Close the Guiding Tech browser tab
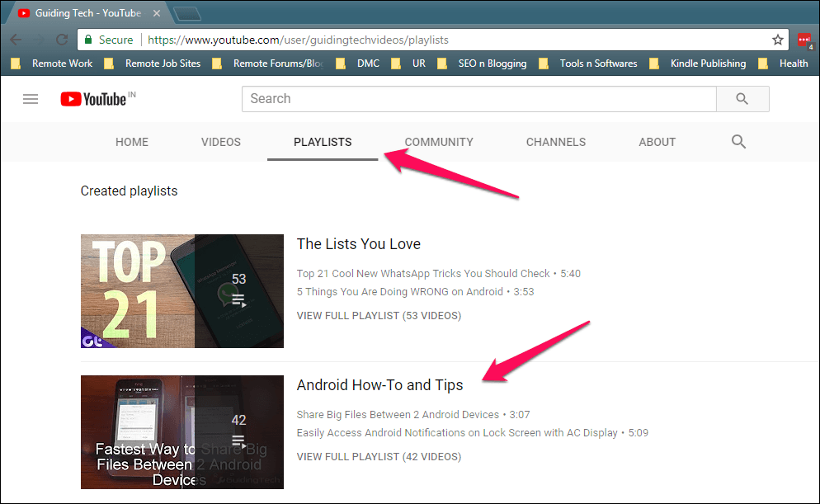This screenshot has width=820, height=504. click(157, 14)
